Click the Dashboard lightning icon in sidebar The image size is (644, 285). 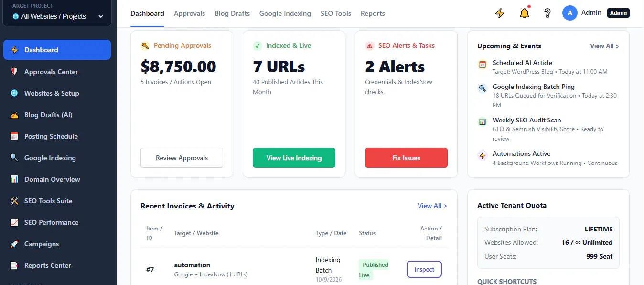click(14, 50)
